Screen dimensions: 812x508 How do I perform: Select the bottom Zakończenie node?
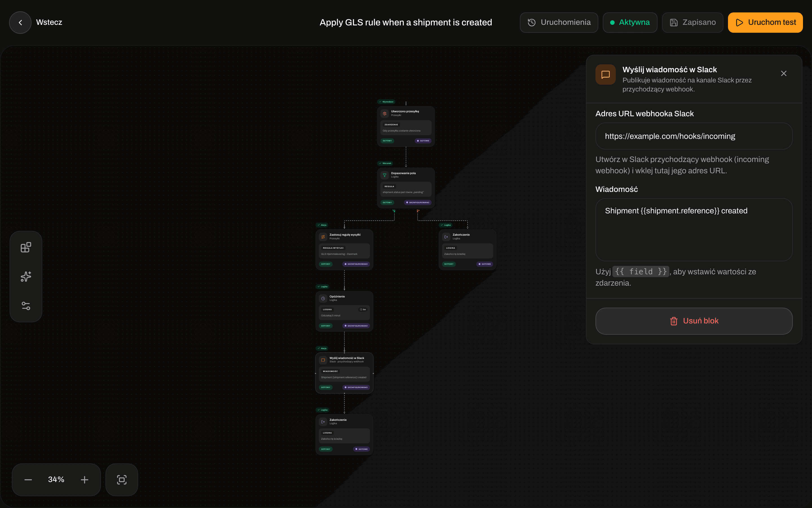pyautogui.click(x=344, y=435)
